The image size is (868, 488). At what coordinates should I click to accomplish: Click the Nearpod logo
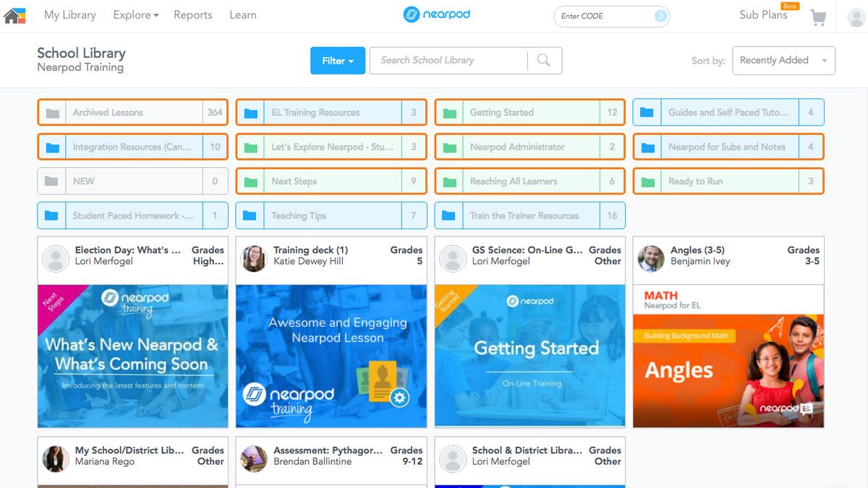pos(438,14)
